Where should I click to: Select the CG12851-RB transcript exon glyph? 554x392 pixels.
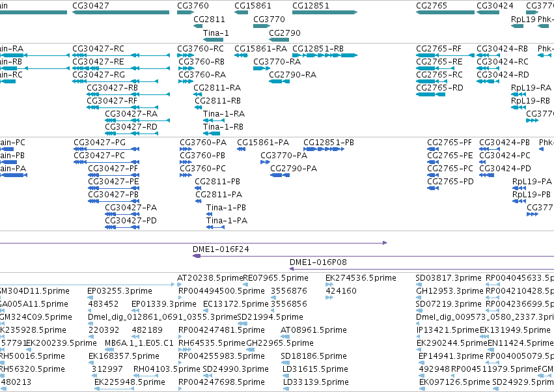coord(325,55)
